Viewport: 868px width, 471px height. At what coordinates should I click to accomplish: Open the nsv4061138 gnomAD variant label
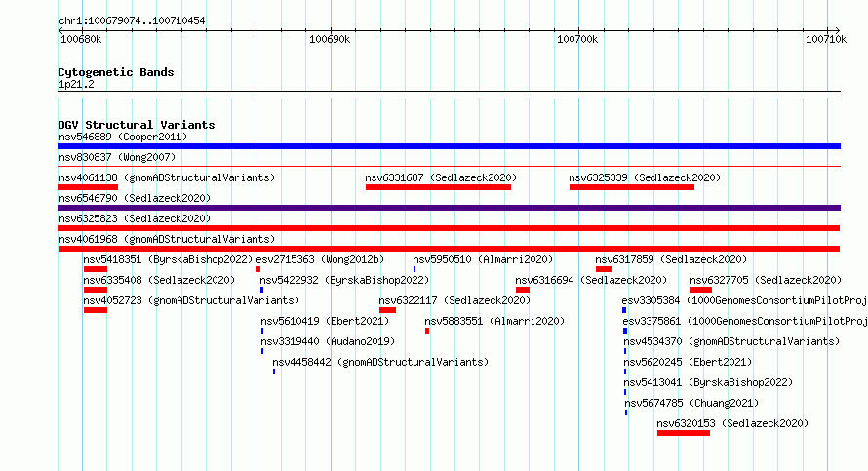click(x=167, y=177)
